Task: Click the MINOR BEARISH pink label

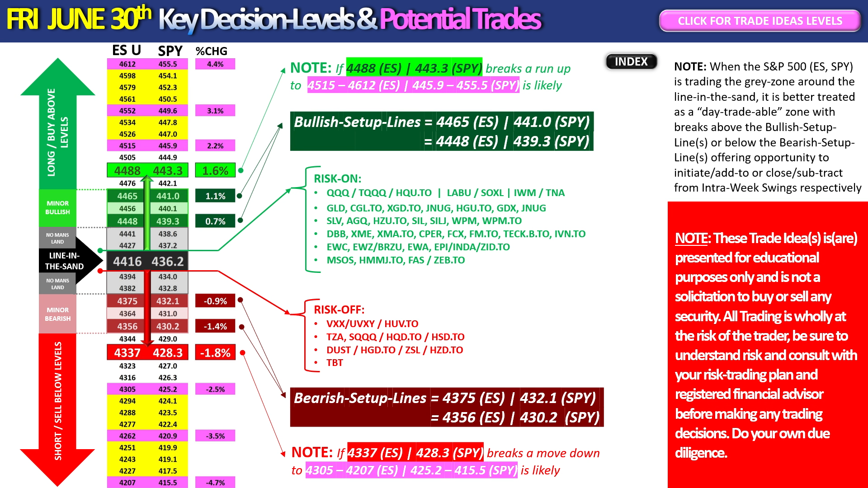Action: tap(57, 314)
